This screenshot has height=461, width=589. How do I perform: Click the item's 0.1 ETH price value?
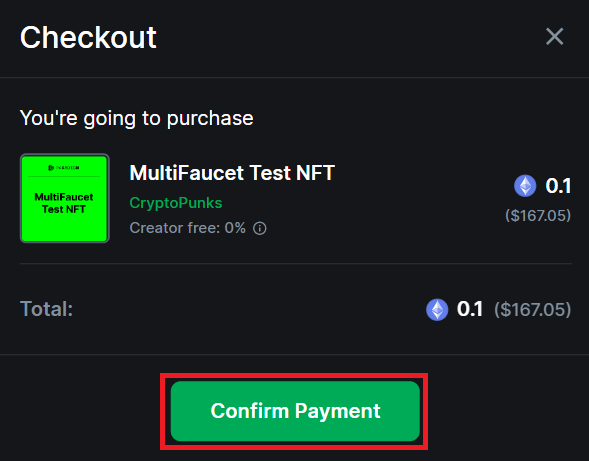[x=558, y=186]
